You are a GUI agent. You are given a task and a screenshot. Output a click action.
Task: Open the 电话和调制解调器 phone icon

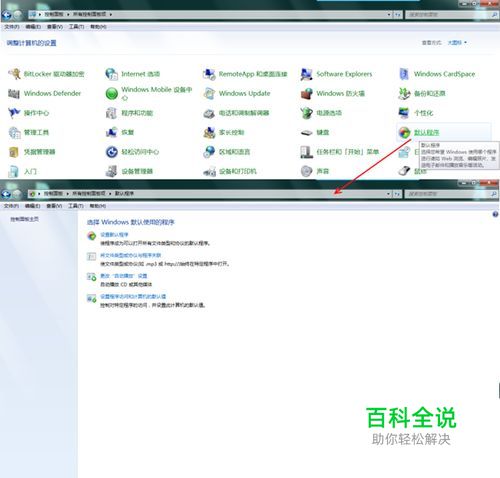coord(209,113)
